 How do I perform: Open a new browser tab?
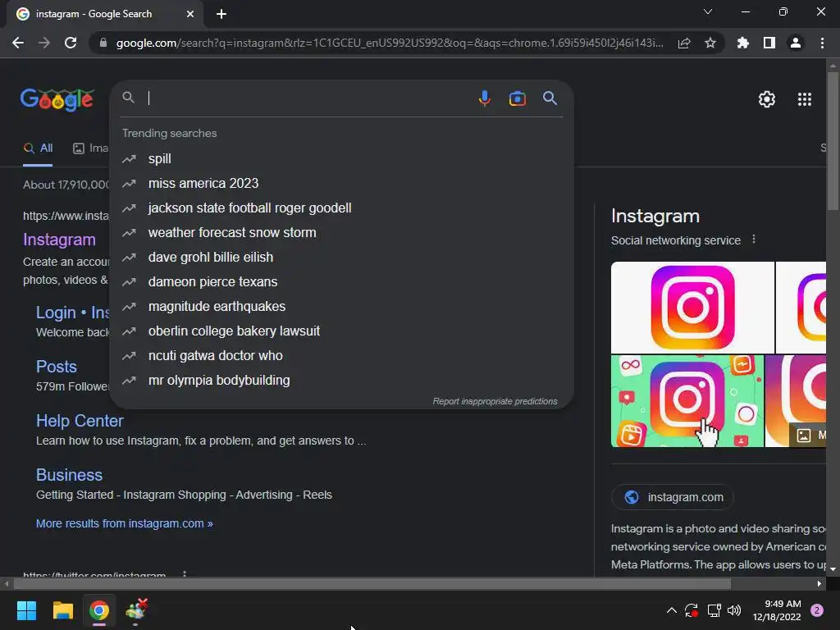pyautogui.click(x=221, y=14)
